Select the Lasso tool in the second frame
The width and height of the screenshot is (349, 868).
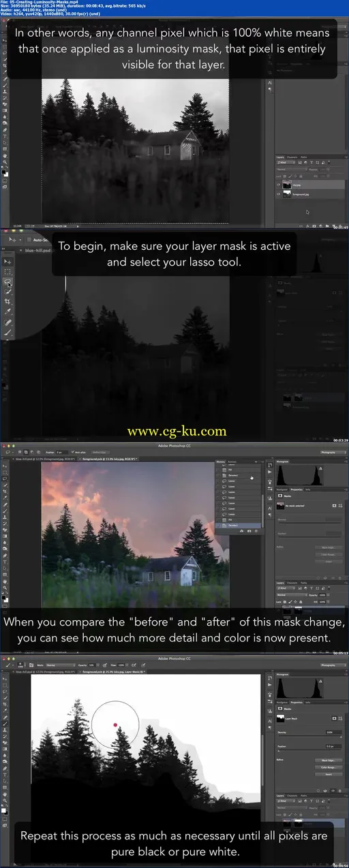7,282
